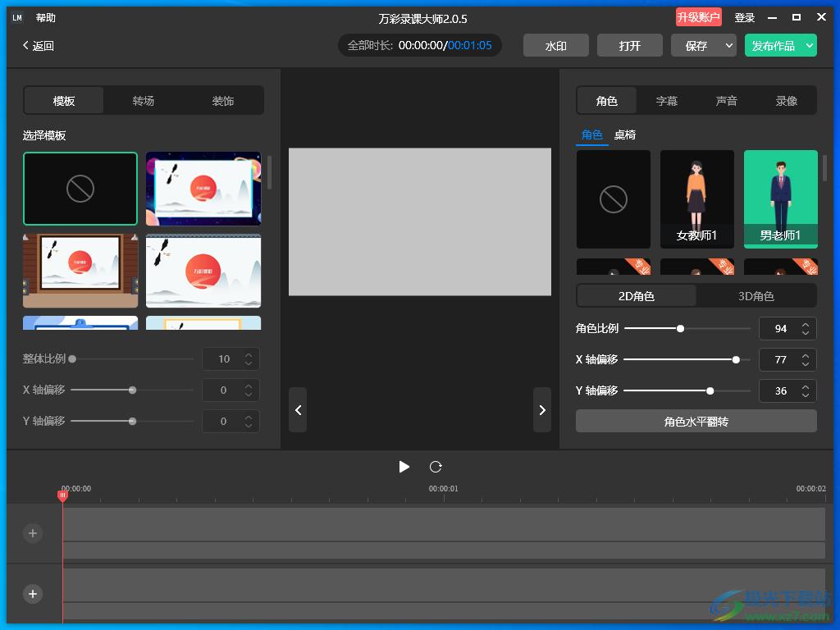Click the 角色比例 value stepper arrows
The image size is (840, 630).
(806, 328)
